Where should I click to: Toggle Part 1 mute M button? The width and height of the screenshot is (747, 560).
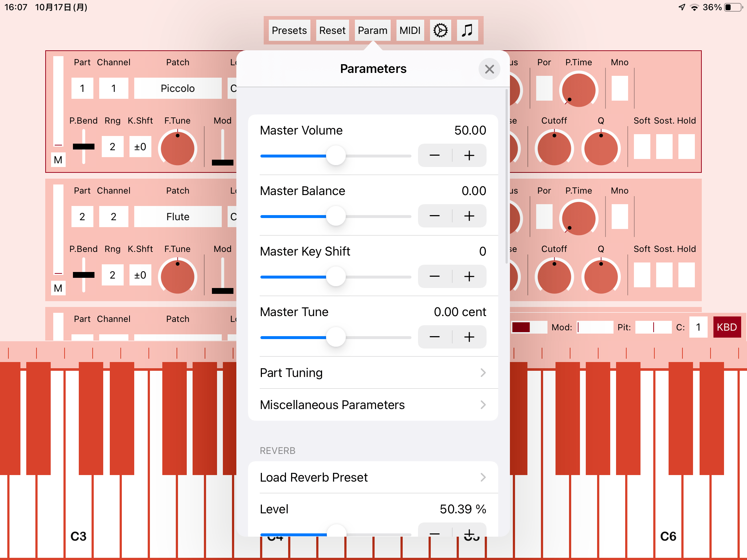(58, 160)
